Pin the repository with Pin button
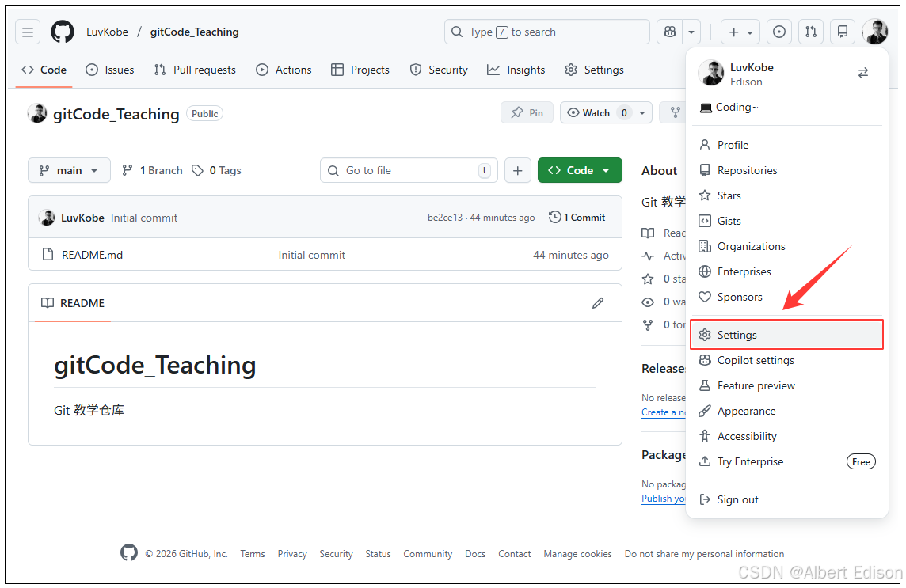The height and width of the screenshot is (588, 906). coord(527,112)
